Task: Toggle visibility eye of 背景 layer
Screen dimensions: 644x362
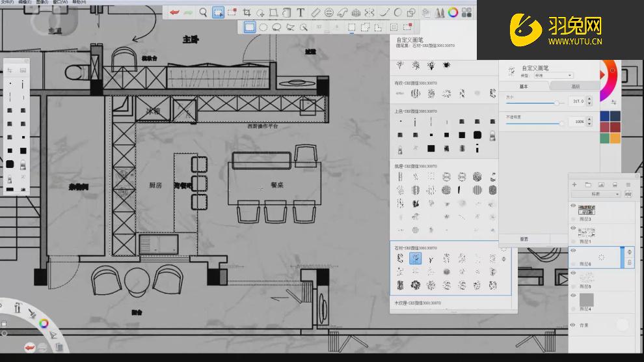Action: point(572,325)
